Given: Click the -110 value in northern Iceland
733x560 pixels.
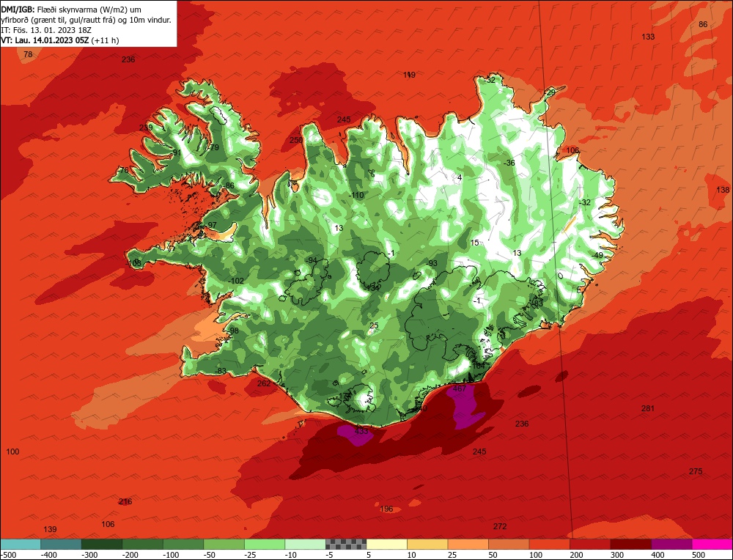Looking at the screenshot, I should tap(356, 196).
